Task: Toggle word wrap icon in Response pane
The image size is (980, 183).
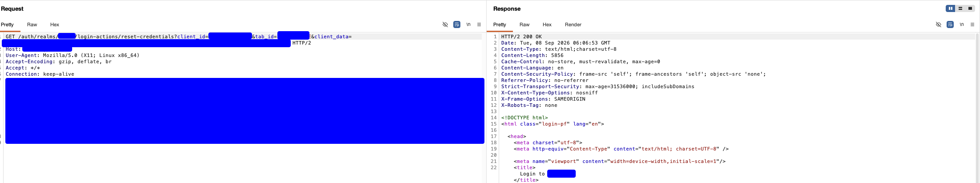Action: 950,24
